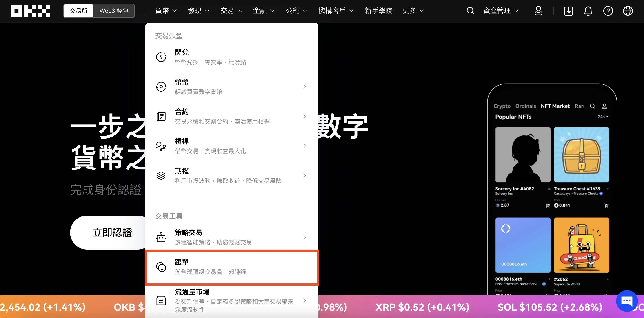Viewport: 644px width, 318px height.
Task: Expand the 幣幣 submenu chevron
Action: [x=304, y=87]
